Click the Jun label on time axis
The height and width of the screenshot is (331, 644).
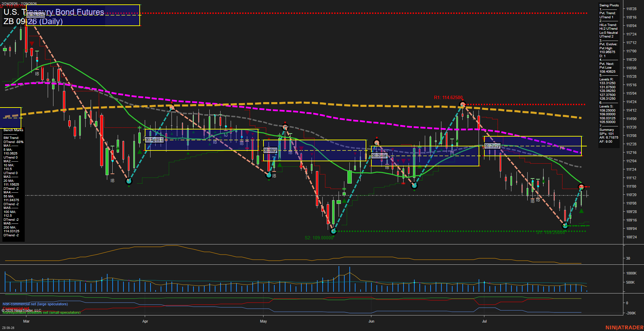pos(371,321)
